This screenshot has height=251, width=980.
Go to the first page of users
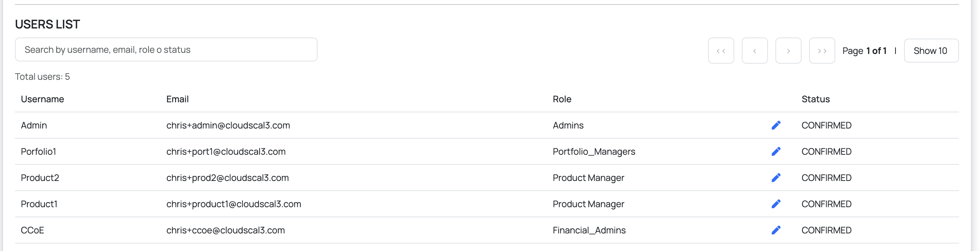pyautogui.click(x=720, y=51)
